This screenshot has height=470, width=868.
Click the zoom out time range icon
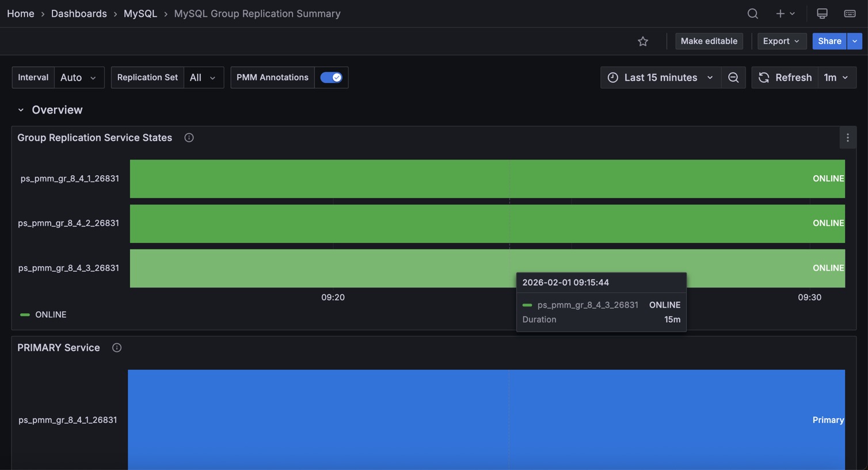(x=733, y=77)
